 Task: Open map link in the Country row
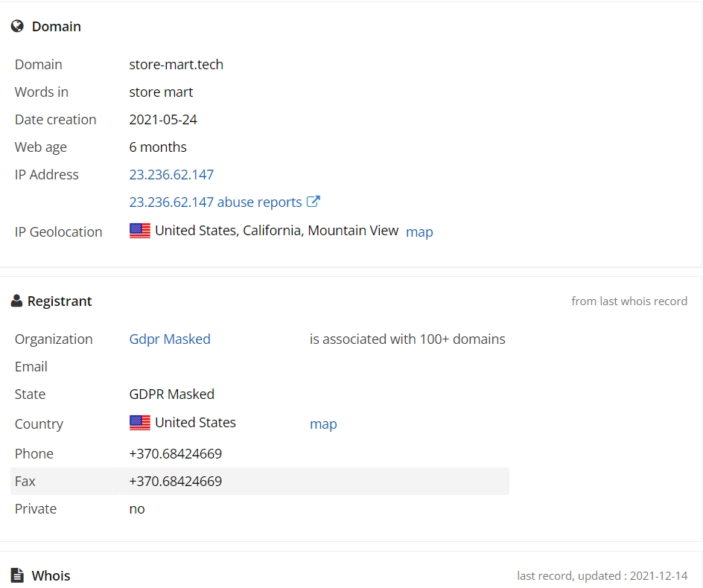pyautogui.click(x=323, y=424)
